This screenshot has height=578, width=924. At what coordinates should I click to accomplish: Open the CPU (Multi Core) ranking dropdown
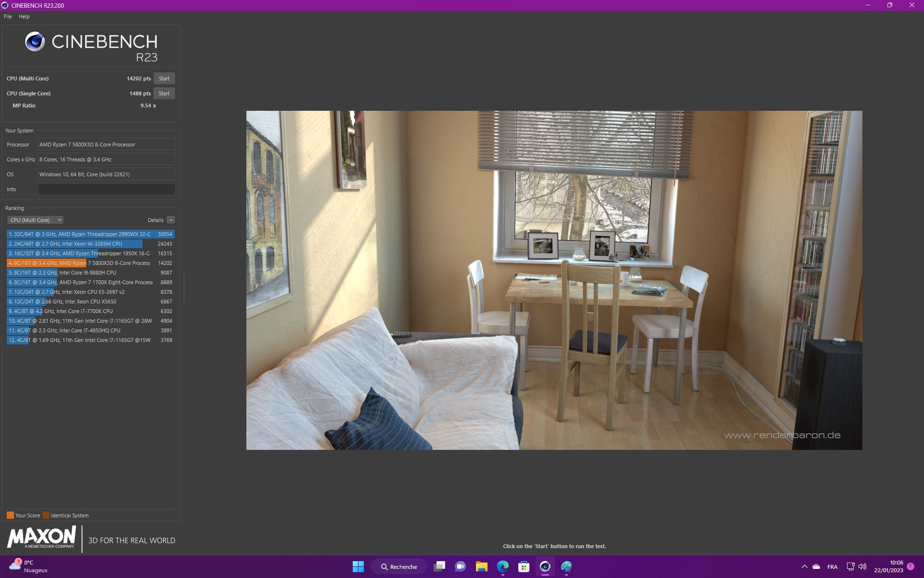[35, 220]
